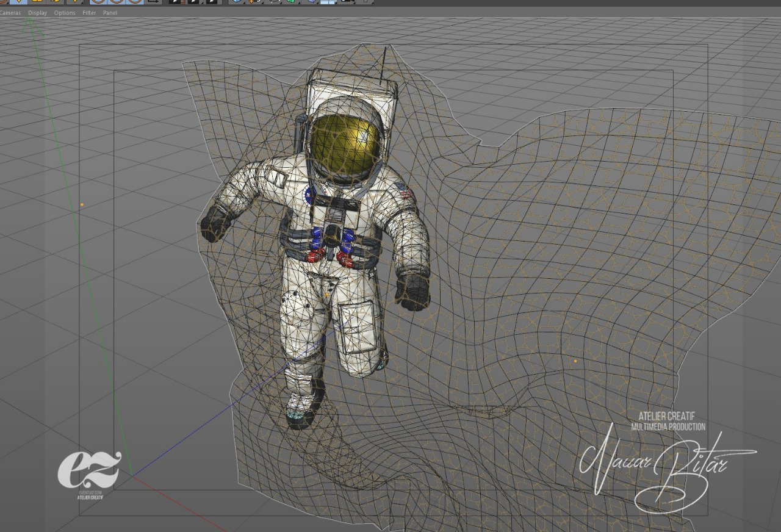Click the Deformer object icon
The width and height of the screenshot is (781, 532).
click(311, 1)
